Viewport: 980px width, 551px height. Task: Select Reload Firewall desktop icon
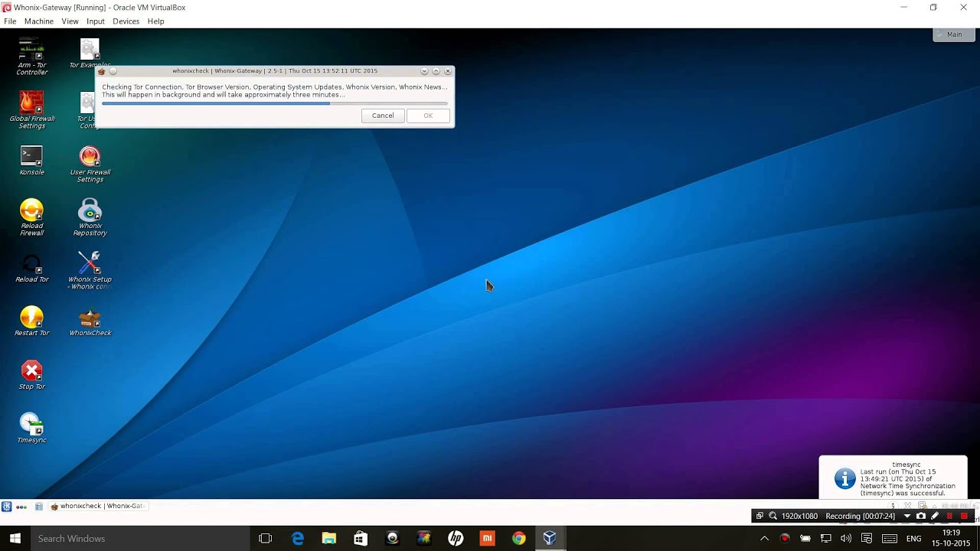(x=31, y=217)
